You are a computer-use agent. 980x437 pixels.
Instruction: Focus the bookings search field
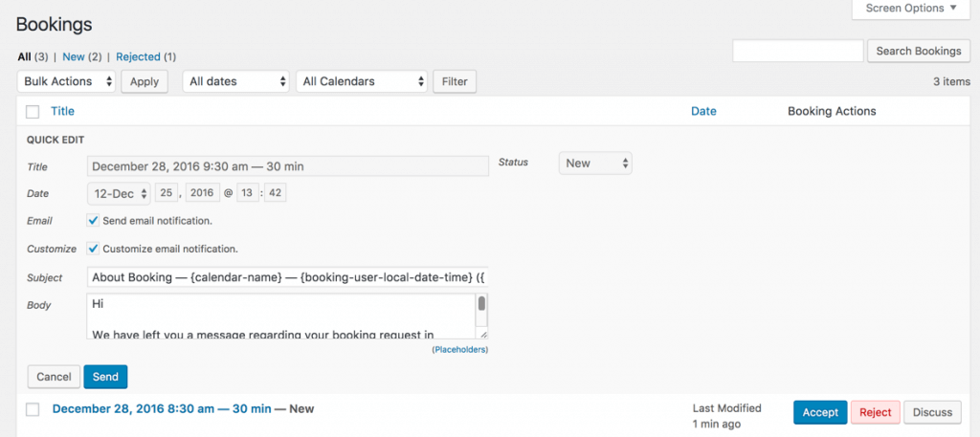point(797,51)
